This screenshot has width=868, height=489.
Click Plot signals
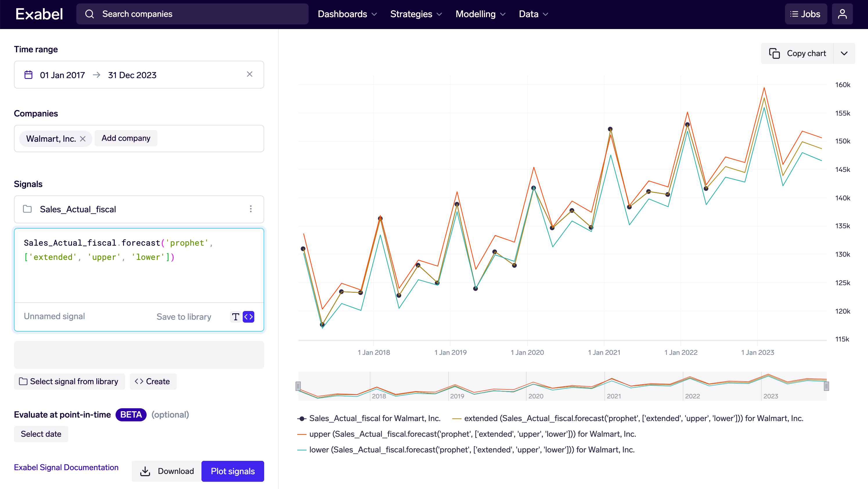pos(233,471)
